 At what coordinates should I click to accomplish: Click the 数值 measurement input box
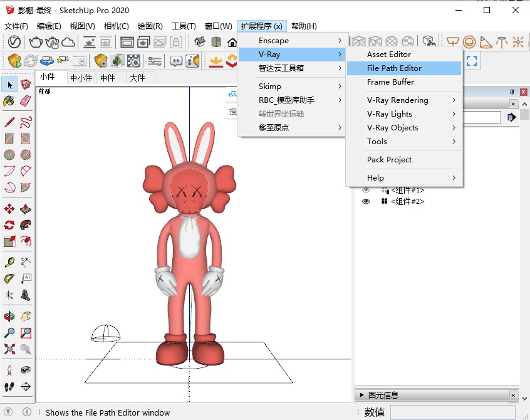click(453, 412)
